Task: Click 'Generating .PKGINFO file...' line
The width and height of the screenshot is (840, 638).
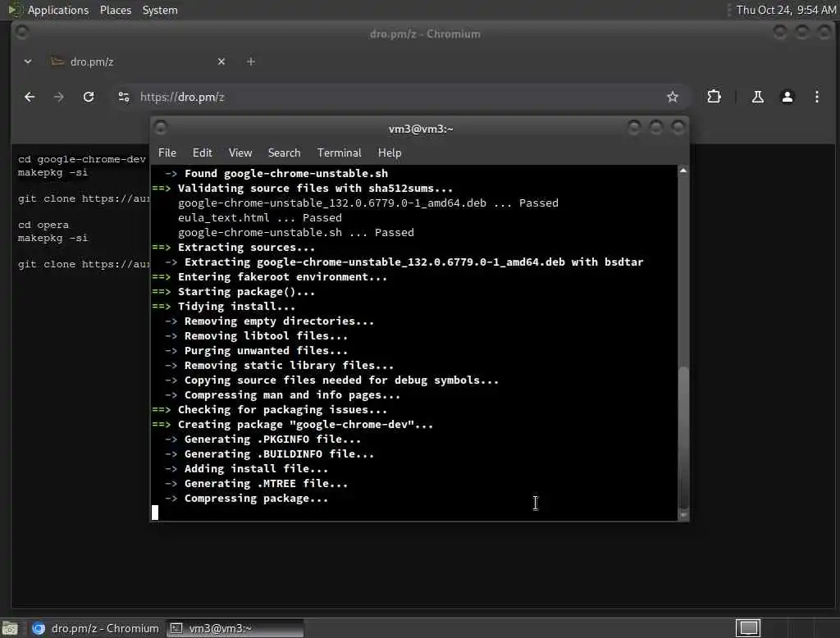Action: click(272, 440)
